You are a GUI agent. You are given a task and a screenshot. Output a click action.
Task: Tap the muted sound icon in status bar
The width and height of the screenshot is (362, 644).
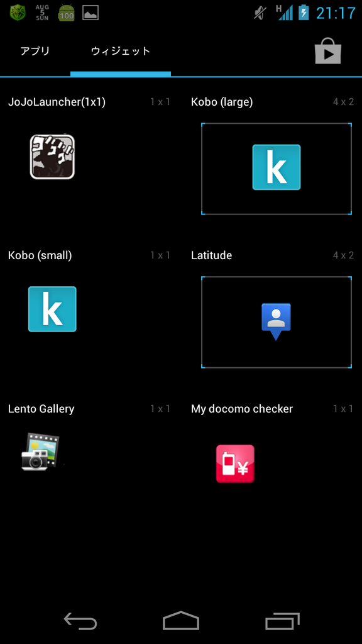click(260, 13)
